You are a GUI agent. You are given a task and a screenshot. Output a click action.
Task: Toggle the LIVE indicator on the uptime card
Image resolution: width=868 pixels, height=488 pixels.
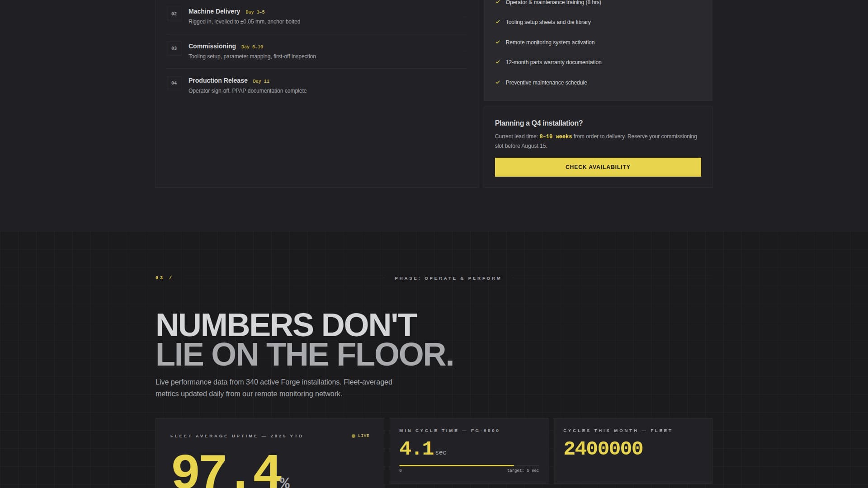[x=360, y=436]
